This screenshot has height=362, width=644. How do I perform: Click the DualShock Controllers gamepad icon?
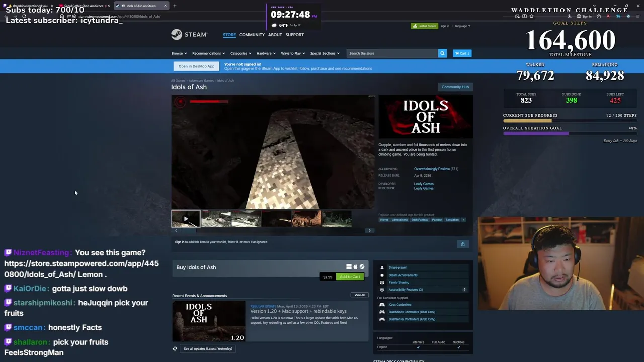(x=382, y=312)
